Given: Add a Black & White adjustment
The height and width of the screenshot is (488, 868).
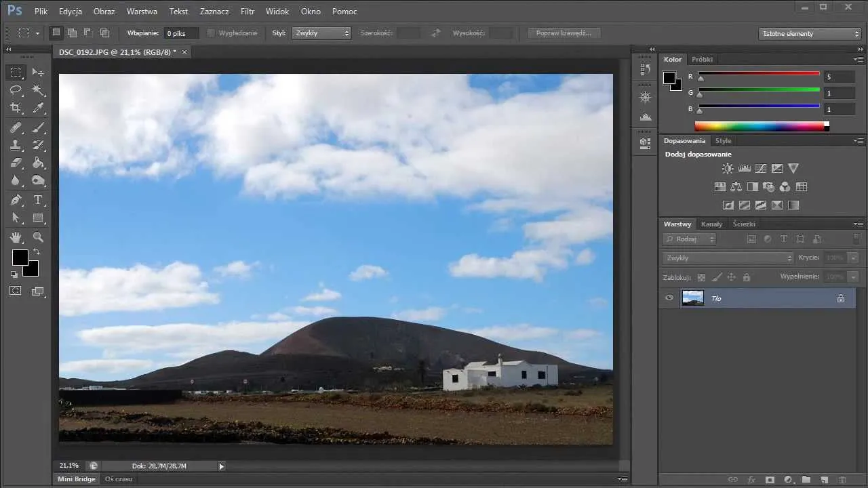Looking at the screenshot, I should [x=753, y=186].
